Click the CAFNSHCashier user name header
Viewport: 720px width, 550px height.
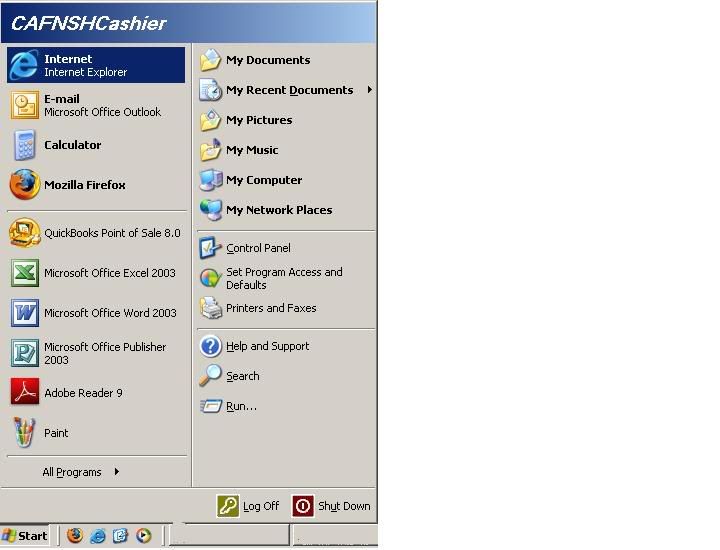[88, 23]
